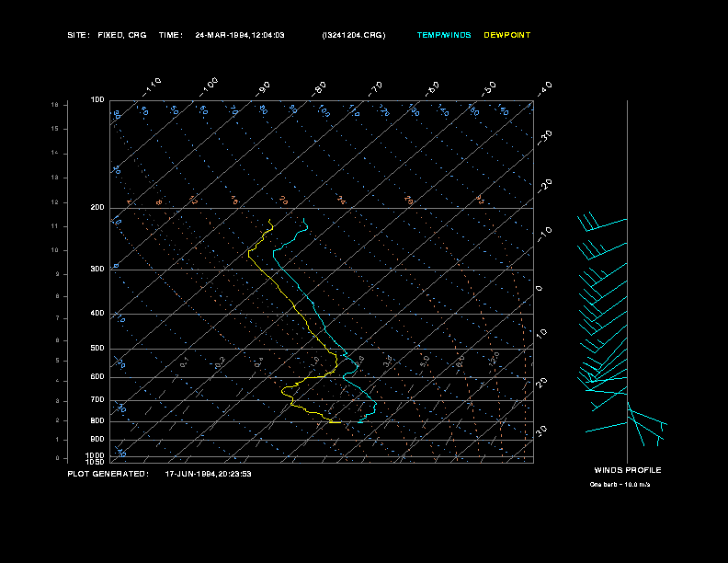Select the -40 isotherm label at top right
The image size is (728, 563).
click(x=545, y=89)
